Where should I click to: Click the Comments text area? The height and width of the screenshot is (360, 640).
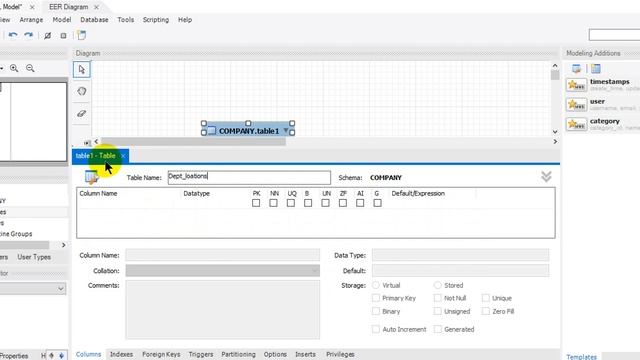(x=222, y=309)
